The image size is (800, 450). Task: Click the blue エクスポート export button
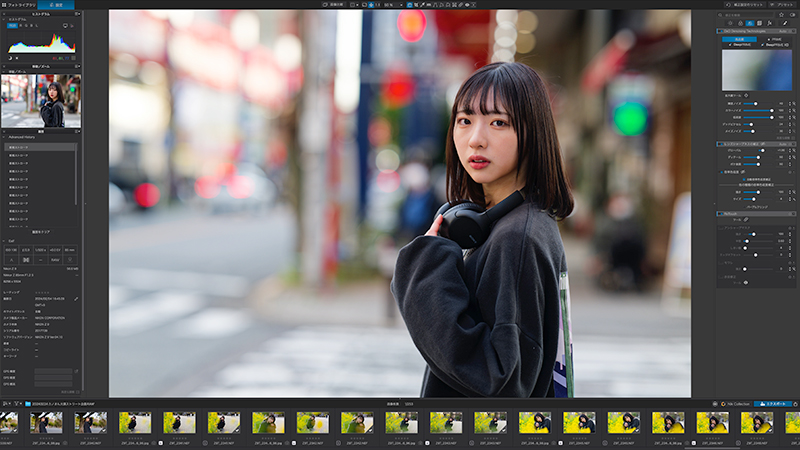click(x=772, y=404)
